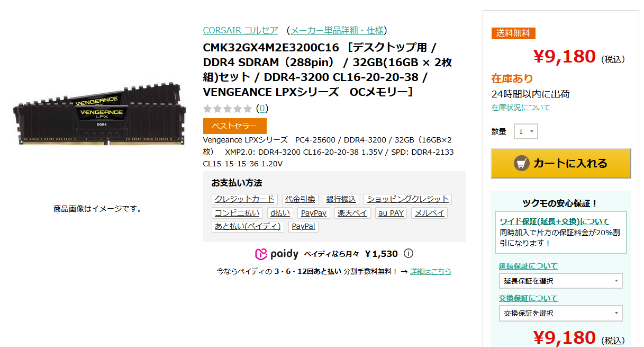Click the shopping cart icon
The width and height of the screenshot is (644, 347).
tap(522, 163)
